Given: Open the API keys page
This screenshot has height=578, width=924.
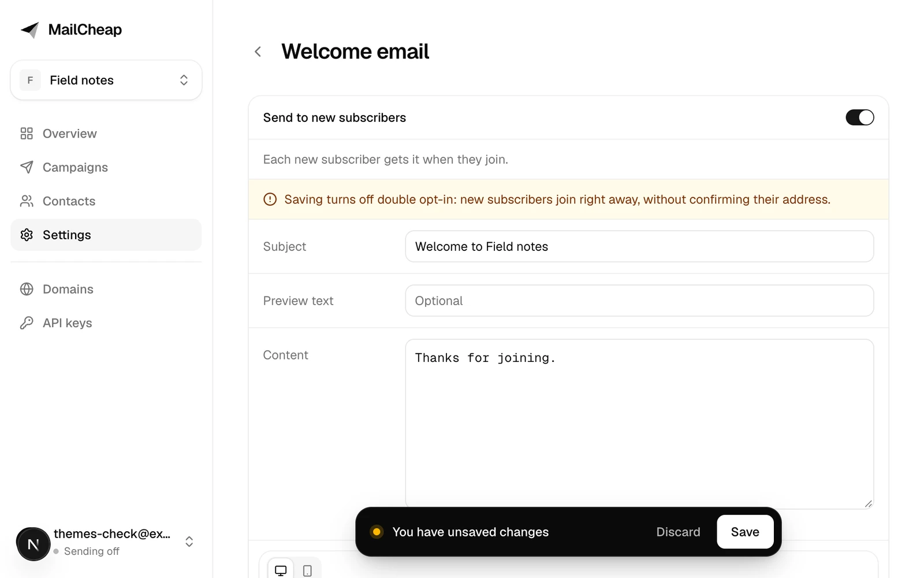Looking at the screenshot, I should [x=106, y=323].
